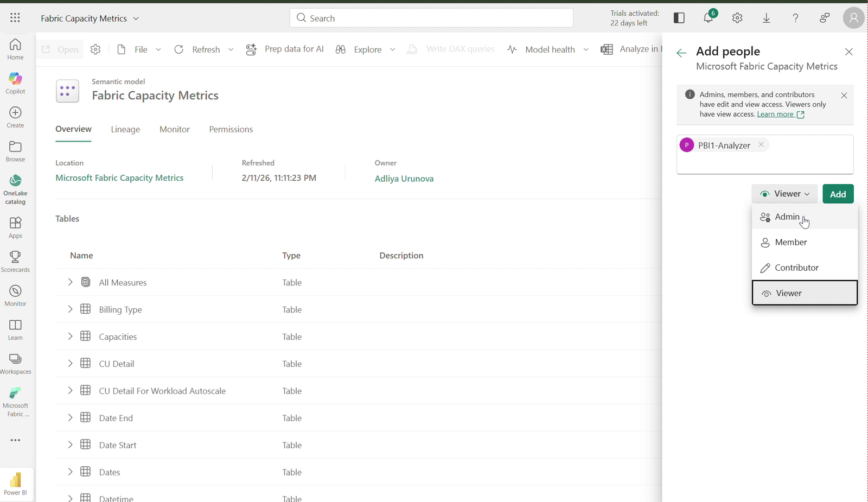This screenshot has width=868, height=502.
Task: Sort tables by the Name column header
Action: [x=81, y=256]
